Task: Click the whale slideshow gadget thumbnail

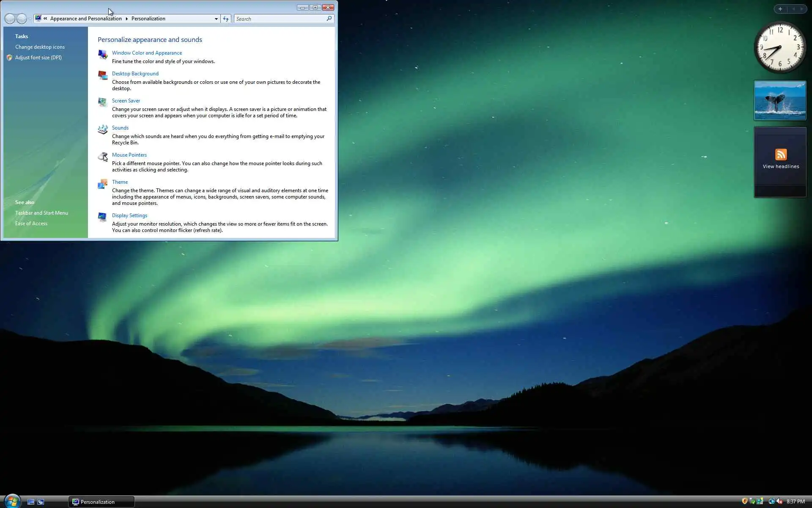Action: [780, 100]
